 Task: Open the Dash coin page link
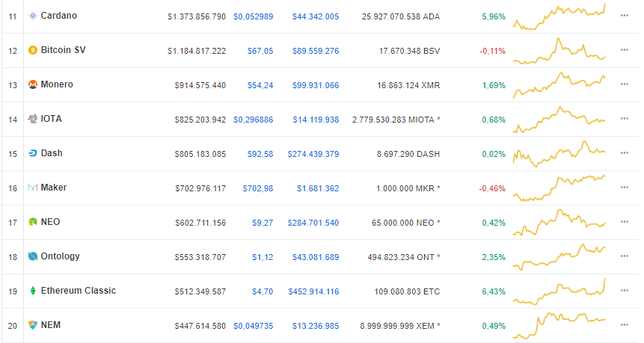(x=52, y=153)
